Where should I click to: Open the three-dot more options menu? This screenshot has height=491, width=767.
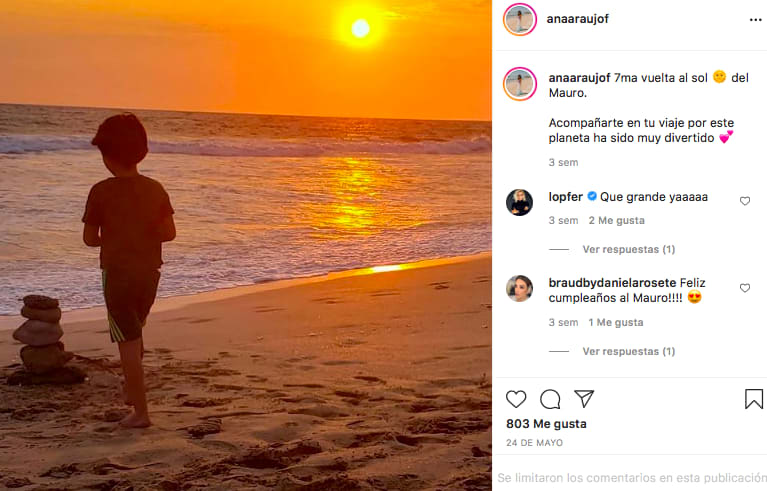(x=755, y=19)
